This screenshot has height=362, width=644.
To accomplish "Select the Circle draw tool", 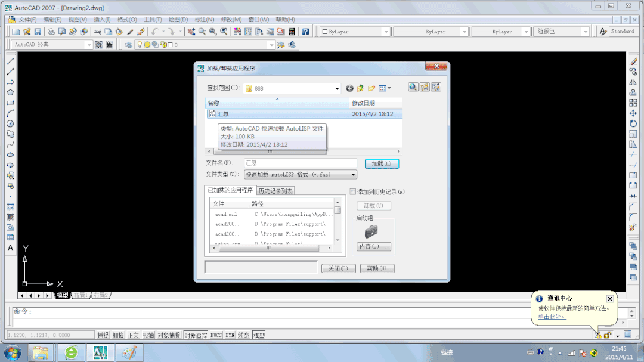I will tap(10, 123).
